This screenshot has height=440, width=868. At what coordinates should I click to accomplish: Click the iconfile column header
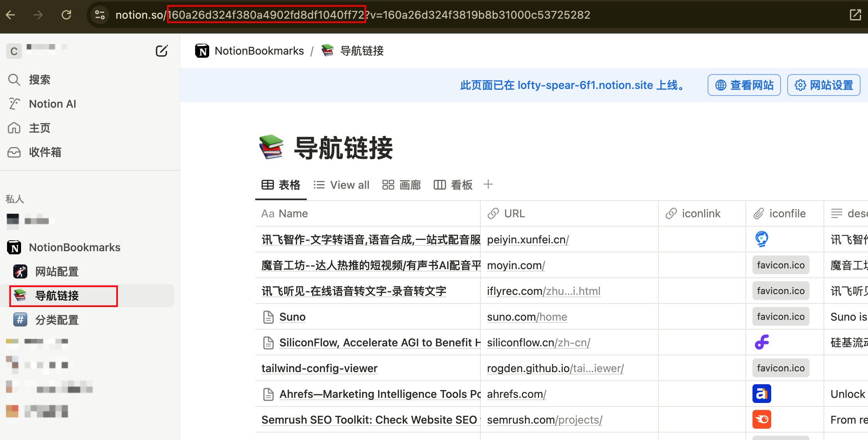click(785, 213)
